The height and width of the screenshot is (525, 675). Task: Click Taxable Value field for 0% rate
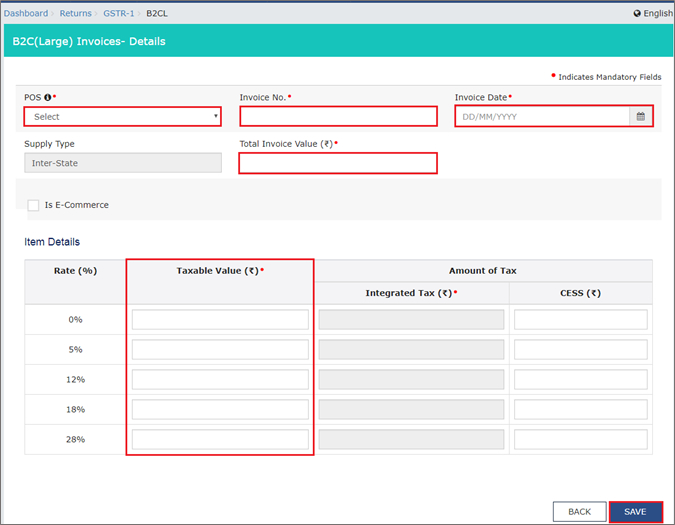(x=220, y=320)
